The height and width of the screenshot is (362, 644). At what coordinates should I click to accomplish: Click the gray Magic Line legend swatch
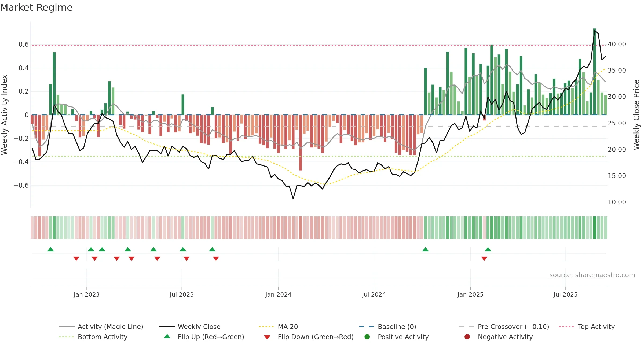[67, 327]
